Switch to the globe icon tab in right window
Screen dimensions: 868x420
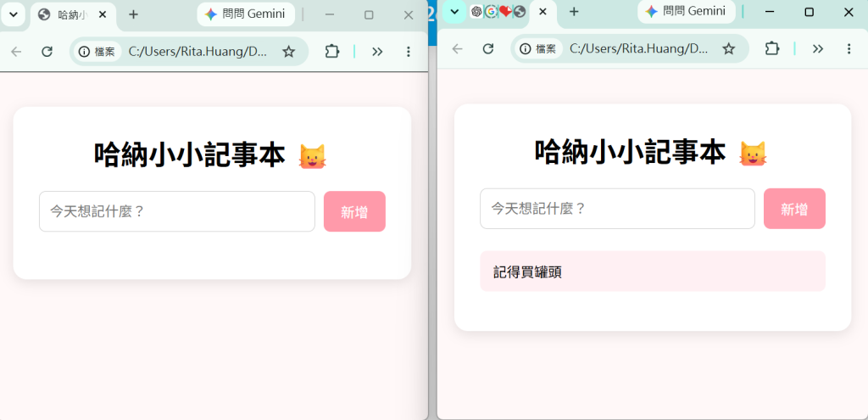[520, 11]
